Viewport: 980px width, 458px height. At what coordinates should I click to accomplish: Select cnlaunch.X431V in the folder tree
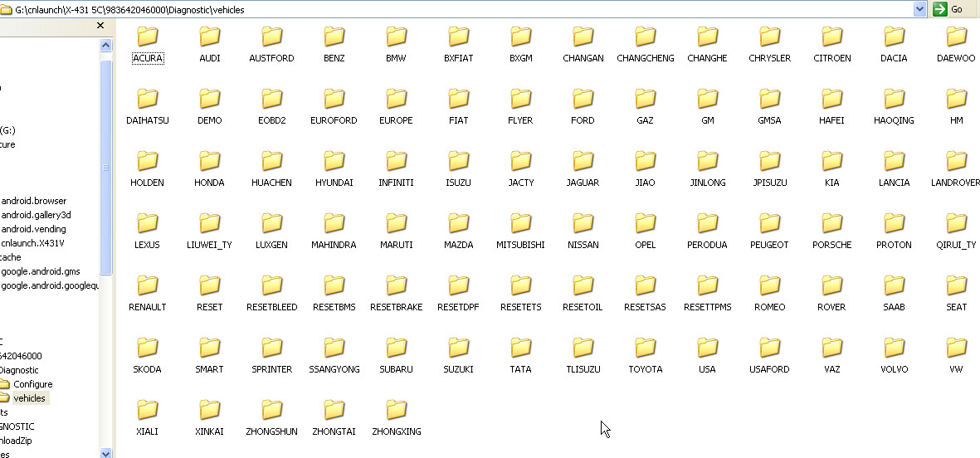click(32, 243)
